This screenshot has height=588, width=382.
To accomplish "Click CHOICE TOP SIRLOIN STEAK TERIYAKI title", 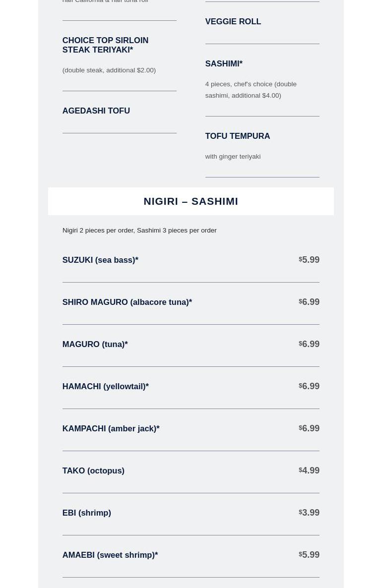I will click(105, 45).
